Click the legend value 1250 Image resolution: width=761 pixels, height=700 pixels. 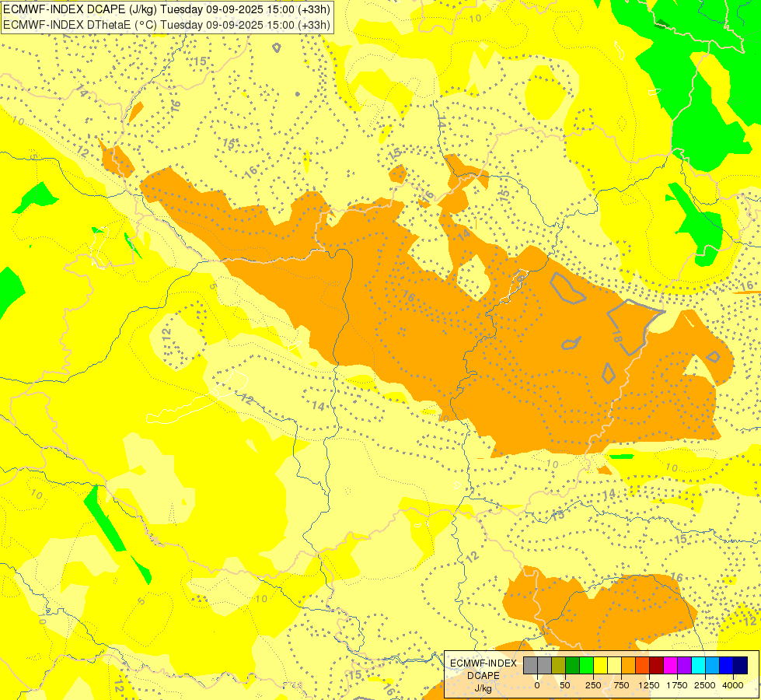pyautogui.click(x=649, y=685)
